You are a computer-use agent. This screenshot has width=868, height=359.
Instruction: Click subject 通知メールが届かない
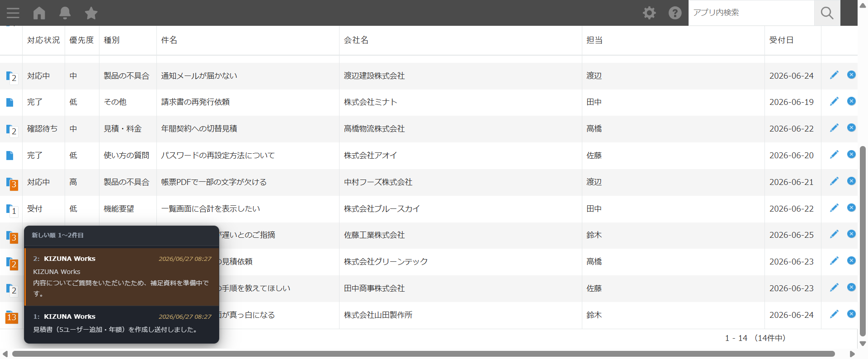[x=199, y=76]
